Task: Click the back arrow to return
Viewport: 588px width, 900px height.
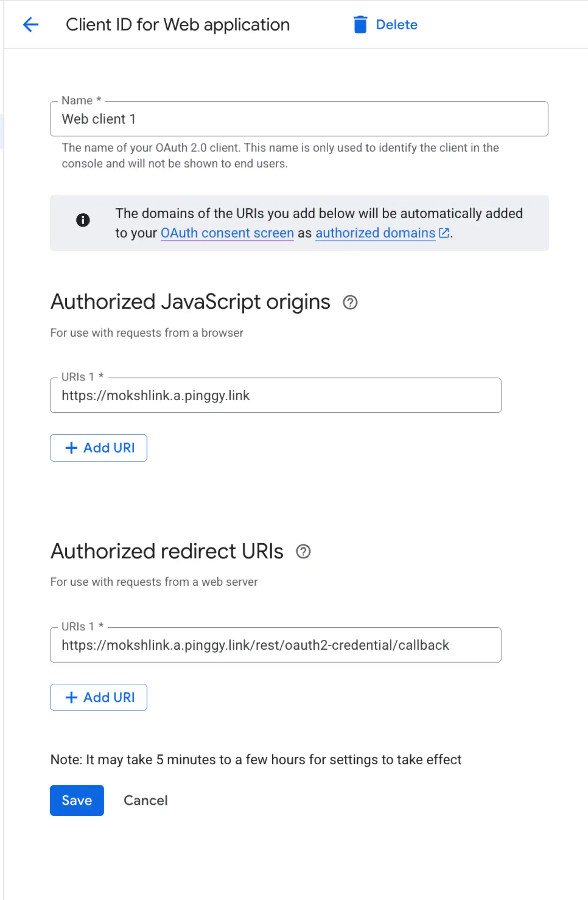Action: [x=31, y=25]
